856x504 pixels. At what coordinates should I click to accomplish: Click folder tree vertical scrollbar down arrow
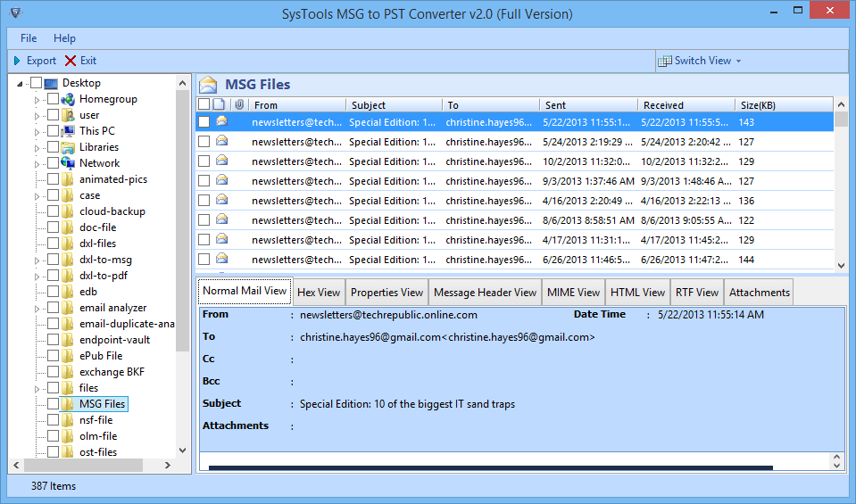click(x=183, y=450)
